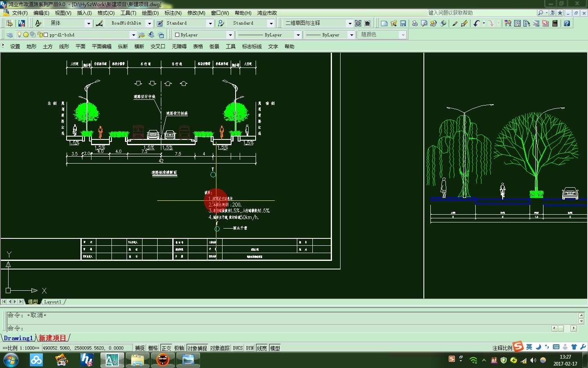This screenshot has height=368, width=588.
Task: Click the New drawing icon
Action: (x=384, y=23)
